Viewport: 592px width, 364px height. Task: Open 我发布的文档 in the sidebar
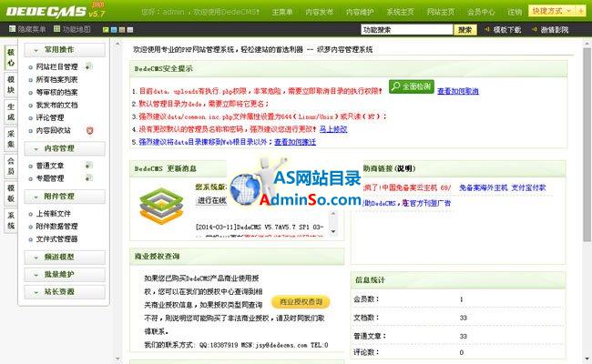tap(56, 106)
